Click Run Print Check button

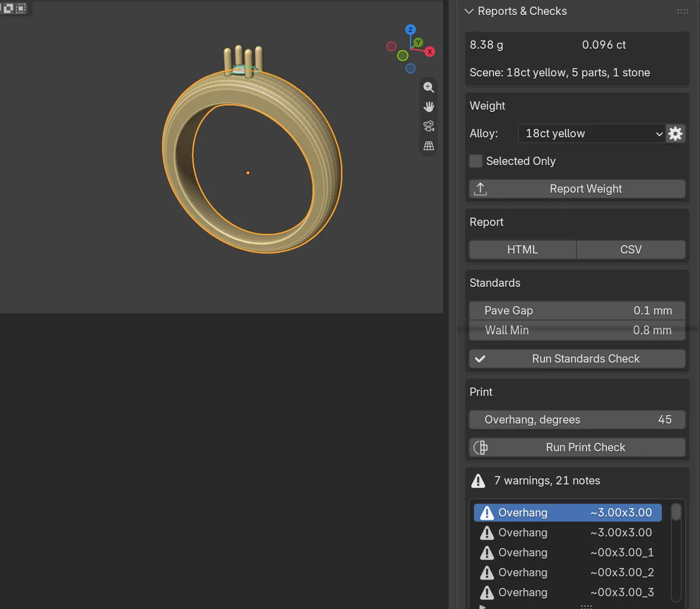[x=577, y=447]
